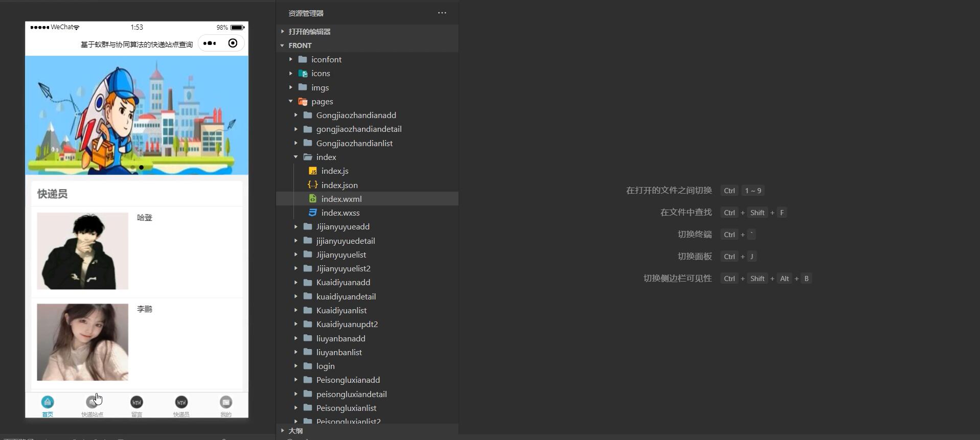Click the index.wxml file icon
Image resolution: width=980 pixels, height=440 pixels.
313,199
